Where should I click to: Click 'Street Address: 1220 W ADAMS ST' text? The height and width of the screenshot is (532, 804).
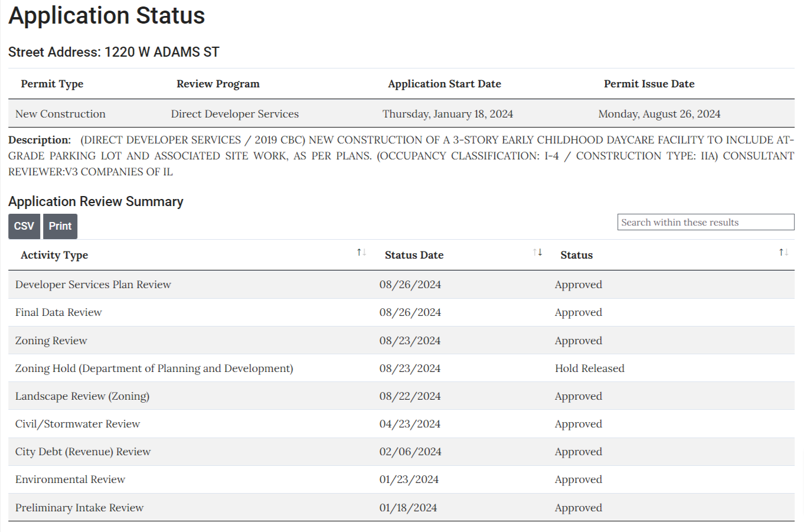(x=114, y=52)
